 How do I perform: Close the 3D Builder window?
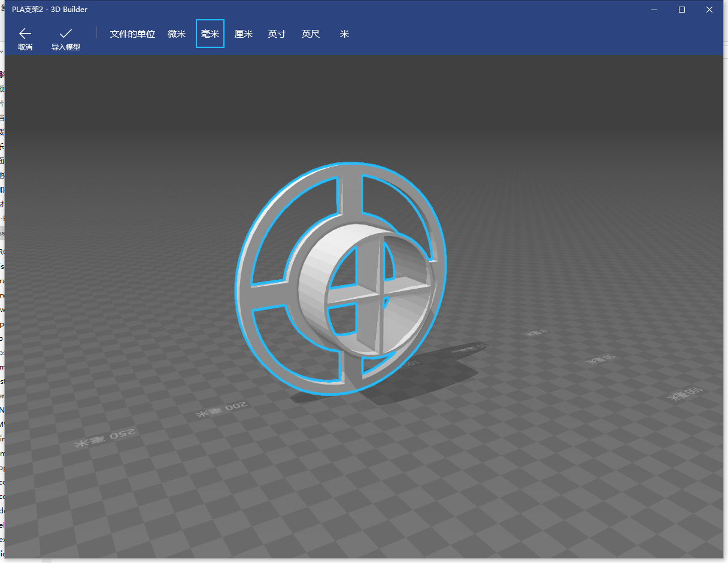click(709, 10)
